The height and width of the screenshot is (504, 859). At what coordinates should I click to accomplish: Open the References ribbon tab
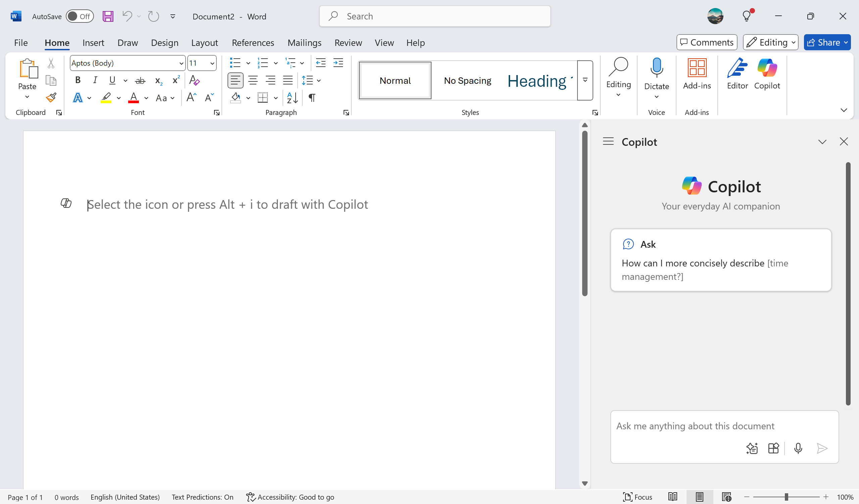point(253,43)
